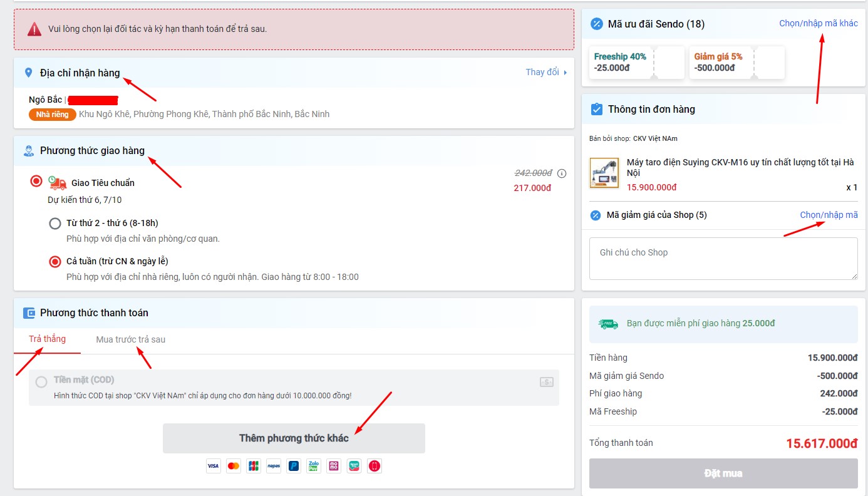Viewport: 868px width, 496px height.
Task: Click the shop name CKV Việt NAm
Action: [x=655, y=138]
